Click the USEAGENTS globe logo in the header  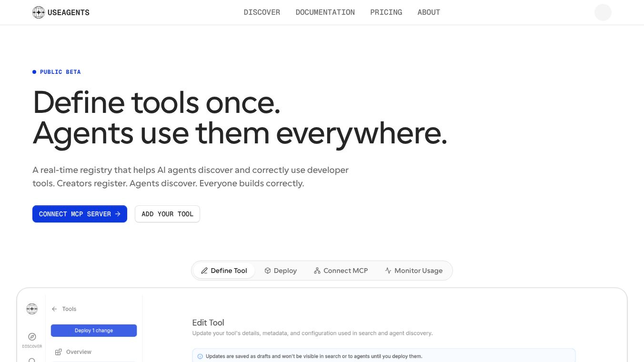pyautogui.click(x=39, y=12)
